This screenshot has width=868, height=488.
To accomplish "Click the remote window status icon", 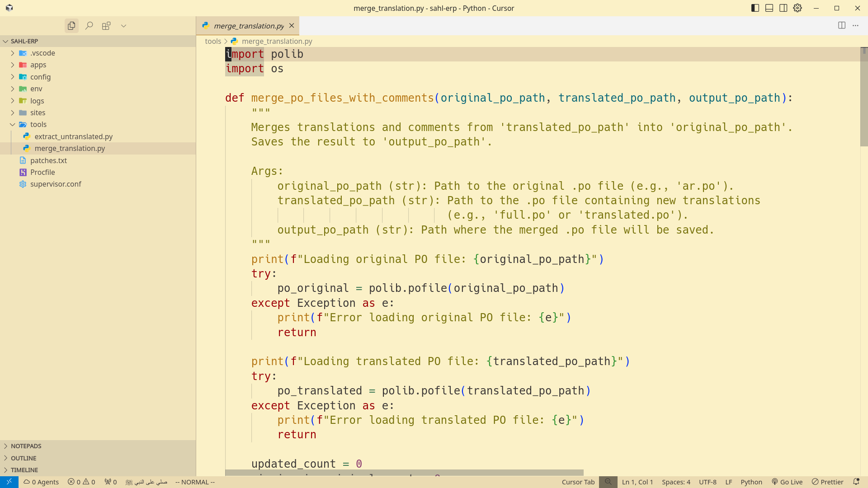I will (9, 482).
